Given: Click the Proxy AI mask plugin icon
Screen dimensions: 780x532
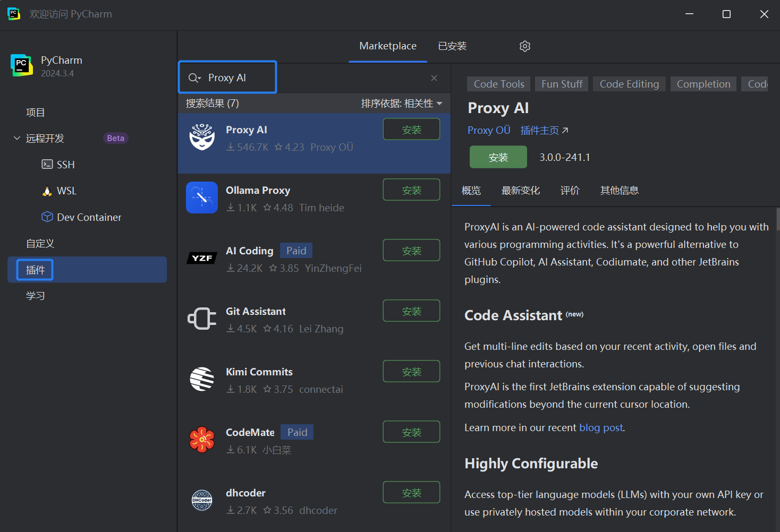Looking at the screenshot, I should (202, 138).
